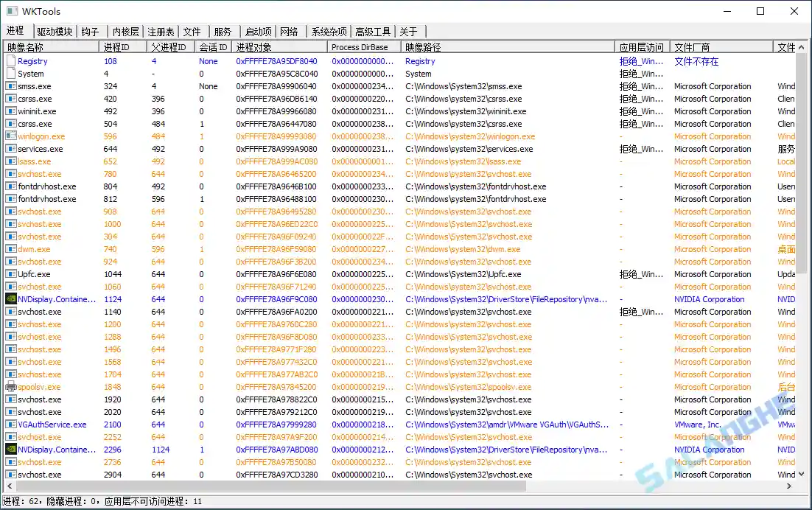The height and width of the screenshot is (510, 812).
Task: Click the dwm.exe process icon
Action: (x=11, y=249)
